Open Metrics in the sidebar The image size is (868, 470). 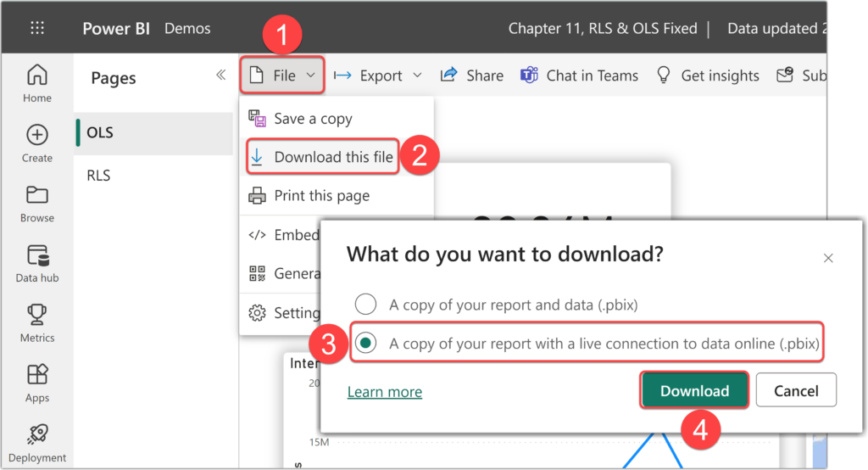37,323
